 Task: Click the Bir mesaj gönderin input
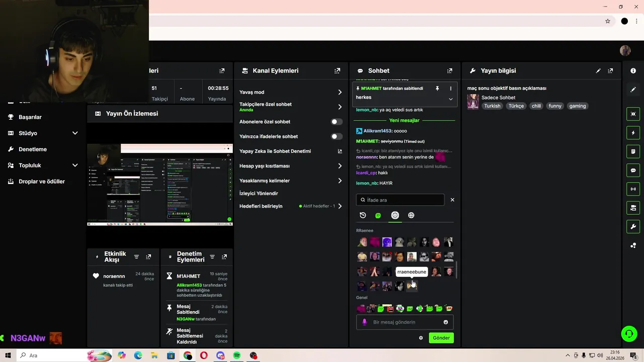pos(405,322)
